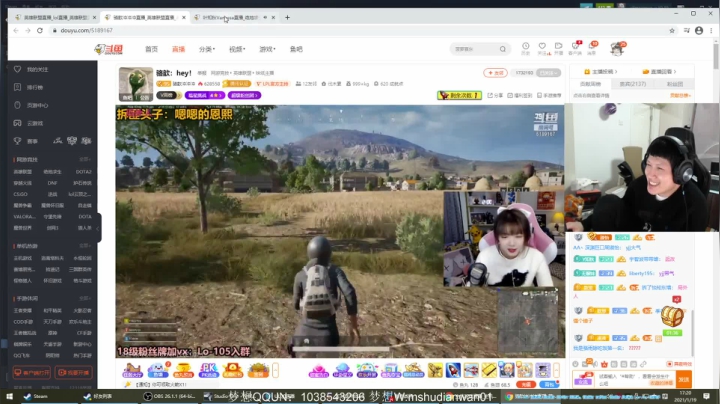Viewport: 720px width, 404px height.
Task: Switch to the contribution ranking tab
Action: pyautogui.click(x=590, y=84)
